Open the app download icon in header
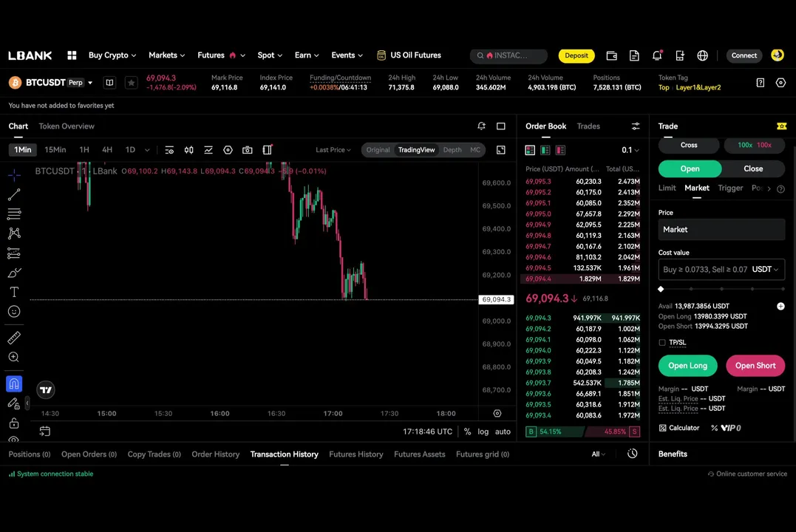Viewport: 796px width, 532px height. (x=680, y=55)
